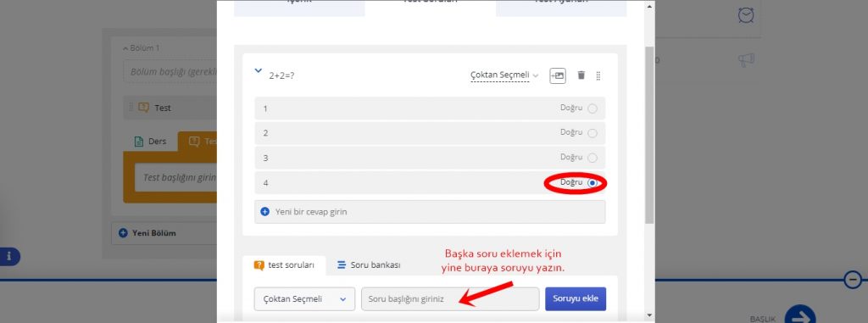The width and height of the screenshot is (868, 323).
Task: Click the minus circle on timeline
Action: (x=853, y=279)
